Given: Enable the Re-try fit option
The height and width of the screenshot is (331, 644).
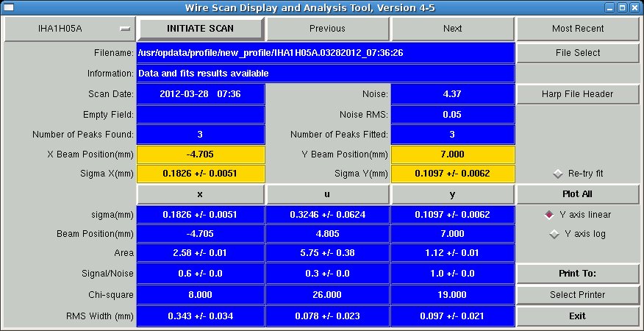Looking at the screenshot, I should pyautogui.click(x=577, y=174).
